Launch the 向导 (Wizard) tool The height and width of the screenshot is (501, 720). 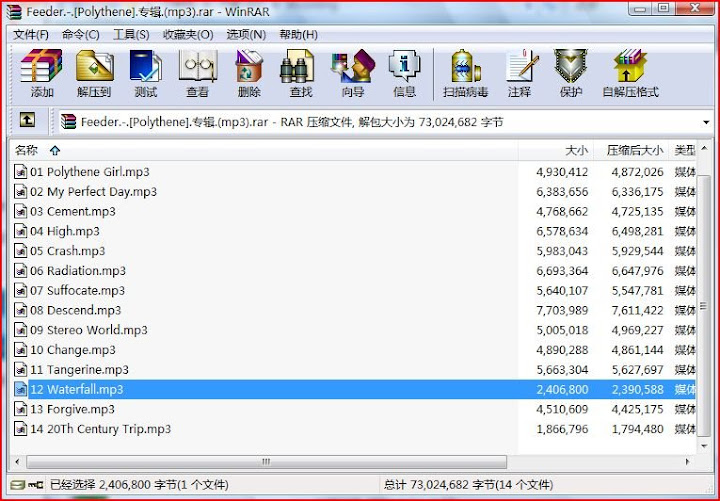[353, 73]
